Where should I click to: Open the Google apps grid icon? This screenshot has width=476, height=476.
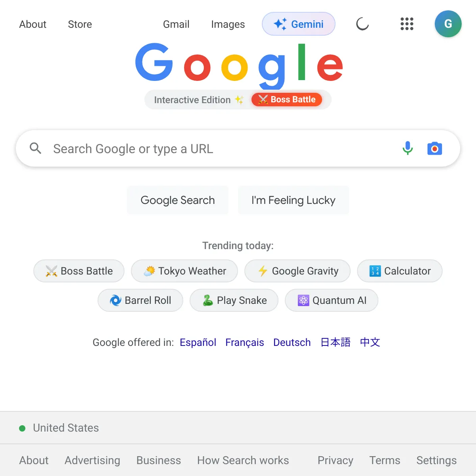(x=407, y=24)
